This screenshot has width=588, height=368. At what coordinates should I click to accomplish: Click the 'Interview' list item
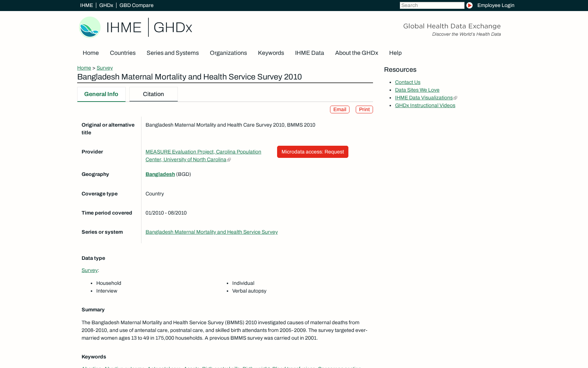(x=107, y=291)
